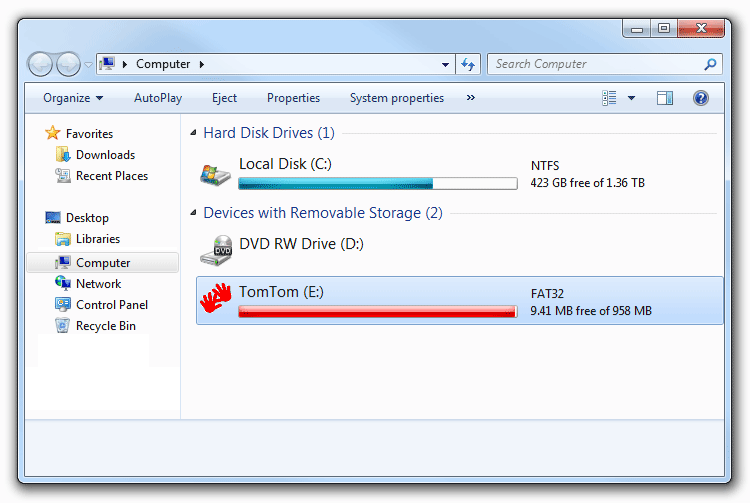The width and height of the screenshot is (750, 503).
Task: Click Eject in the toolbar
Action: point(224,98)
